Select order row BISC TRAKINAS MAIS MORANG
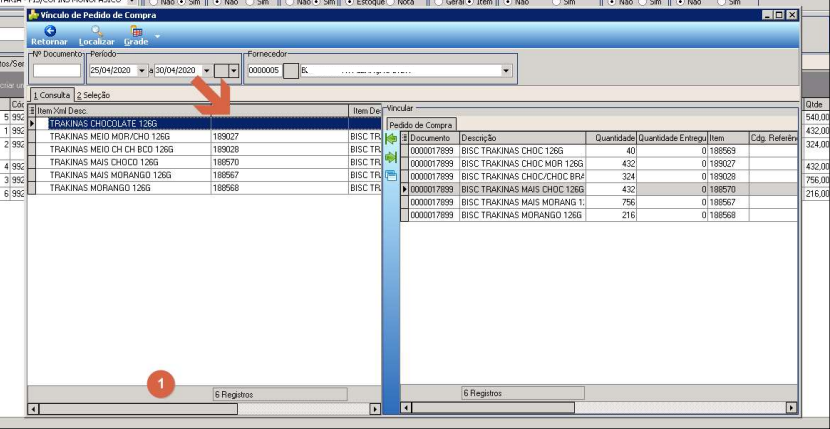This screenshot has height=429, width=830. (599, 202)
